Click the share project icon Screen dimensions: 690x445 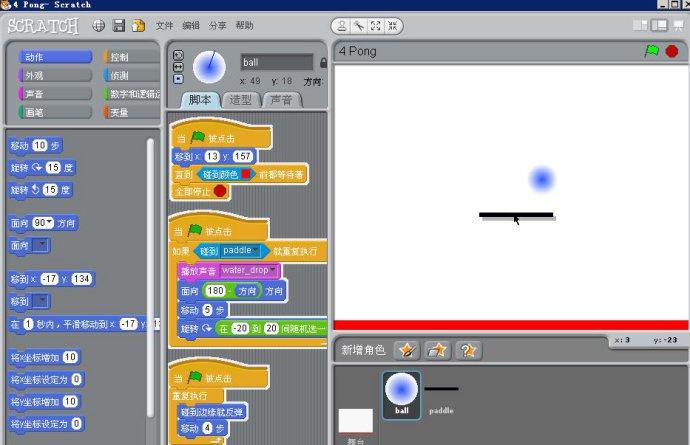click(x=138, y=26)
